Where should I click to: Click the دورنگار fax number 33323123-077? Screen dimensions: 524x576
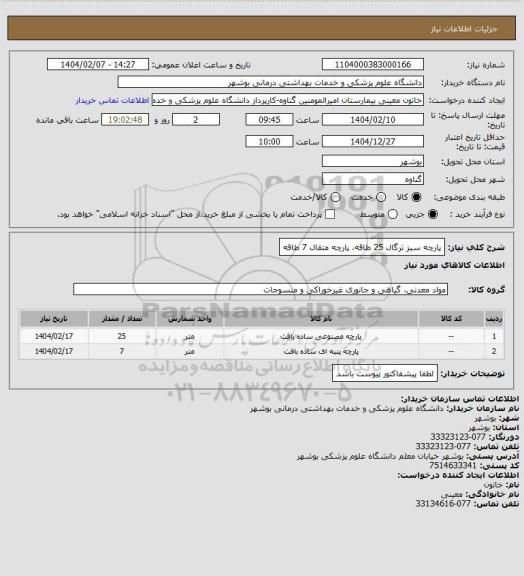click(x=458, y=437)
